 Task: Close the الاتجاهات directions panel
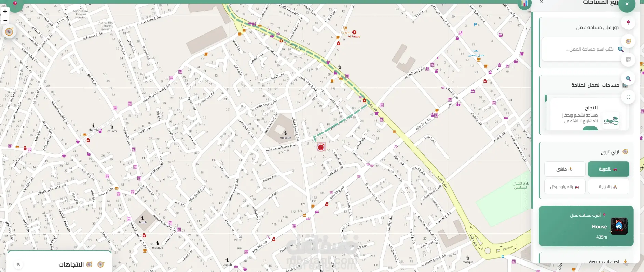pos(18,264)
